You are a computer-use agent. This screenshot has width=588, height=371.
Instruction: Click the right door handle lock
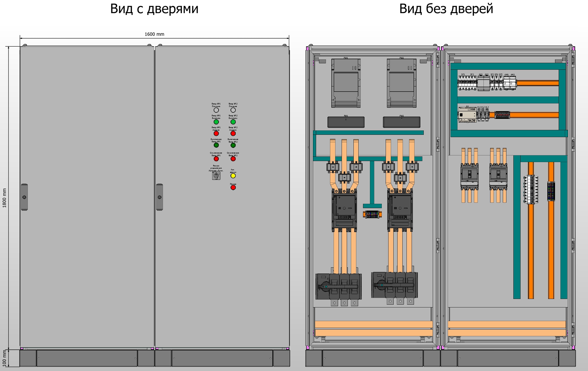(x=159, y=197)
